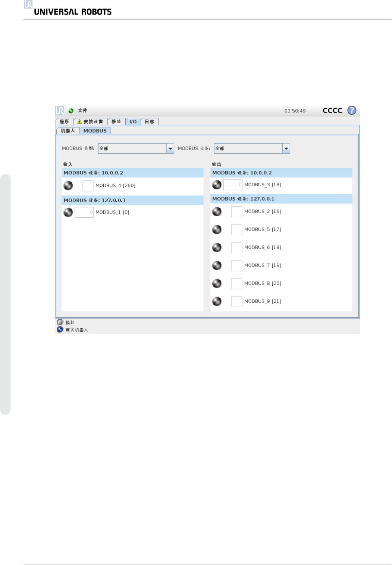This screenshot has width=392, height=565.
Task: Open the 文件 menu
Action: 82,111
